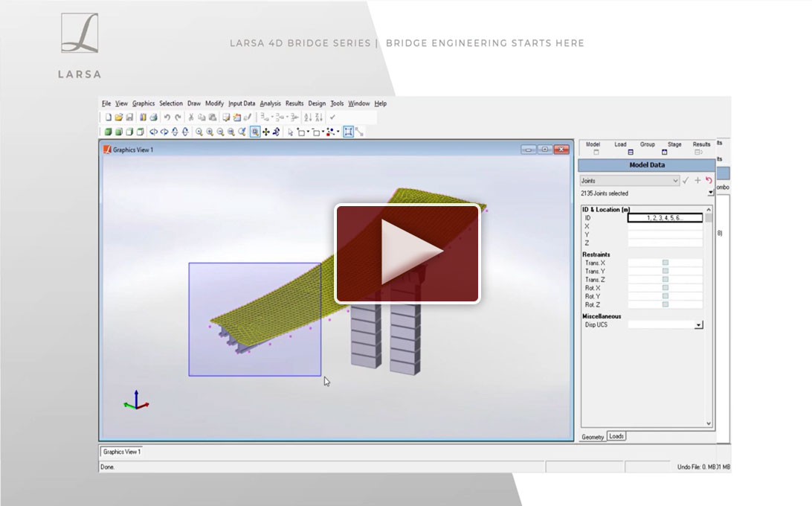
Task: Click the rotate up view icon
Action: (x=175, y=132)
